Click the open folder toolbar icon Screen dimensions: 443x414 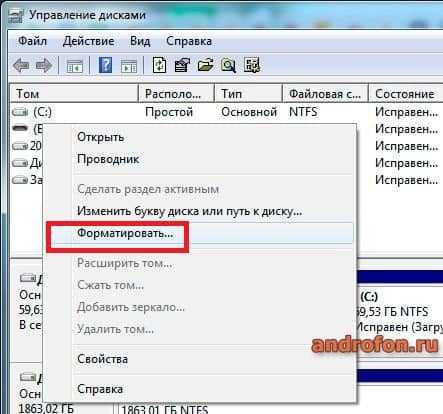pos(205,65)
